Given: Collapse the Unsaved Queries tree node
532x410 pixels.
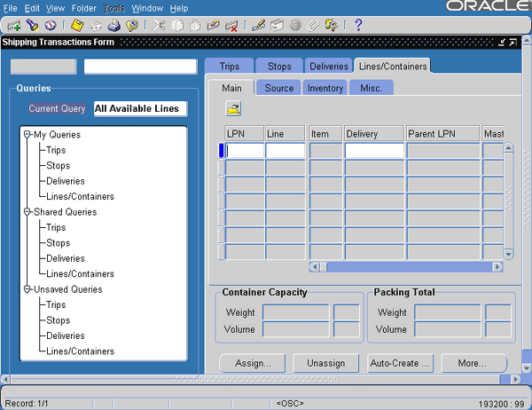Looking at the screenshot, I should click(27, 289).
